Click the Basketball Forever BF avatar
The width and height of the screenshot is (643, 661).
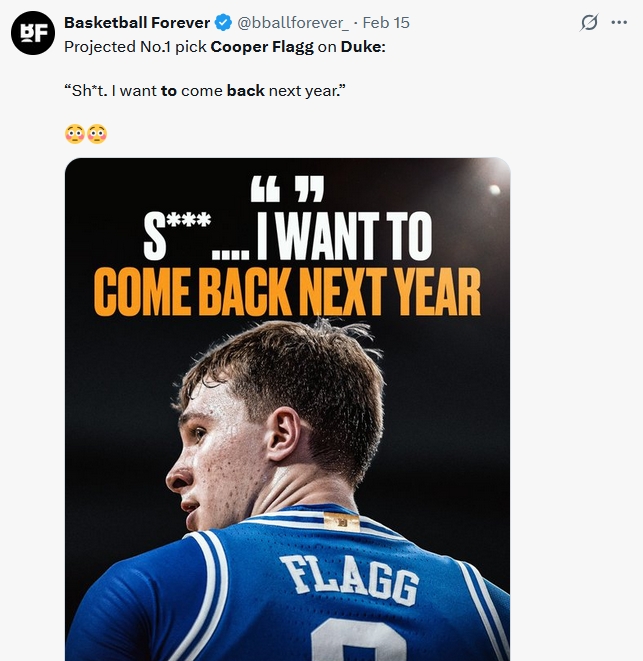(x=31, y=33)
